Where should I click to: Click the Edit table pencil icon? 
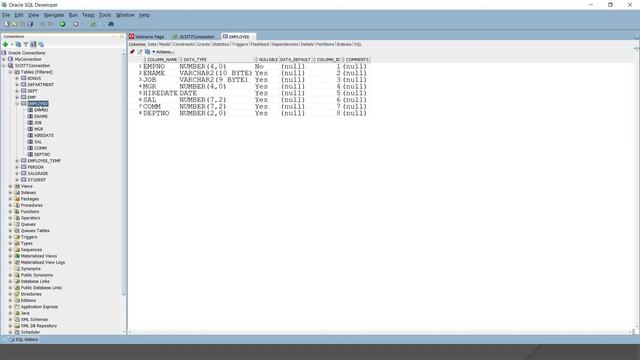[140, 52]
